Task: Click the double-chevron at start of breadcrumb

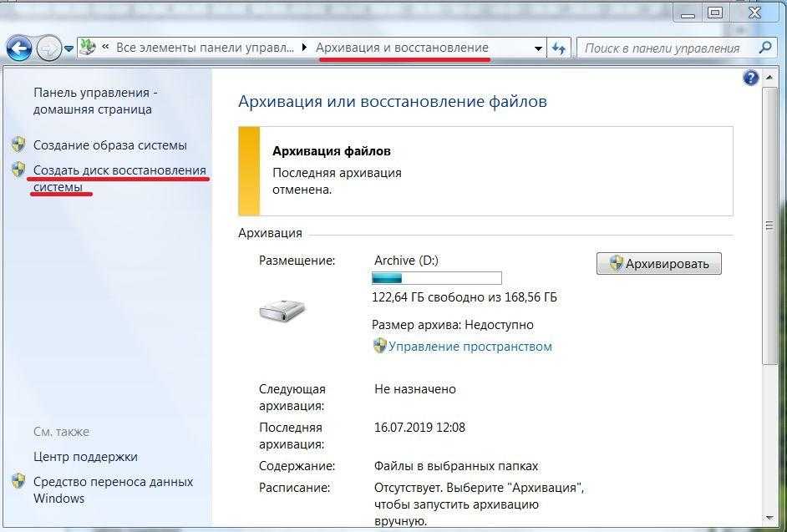Action: 106,48
